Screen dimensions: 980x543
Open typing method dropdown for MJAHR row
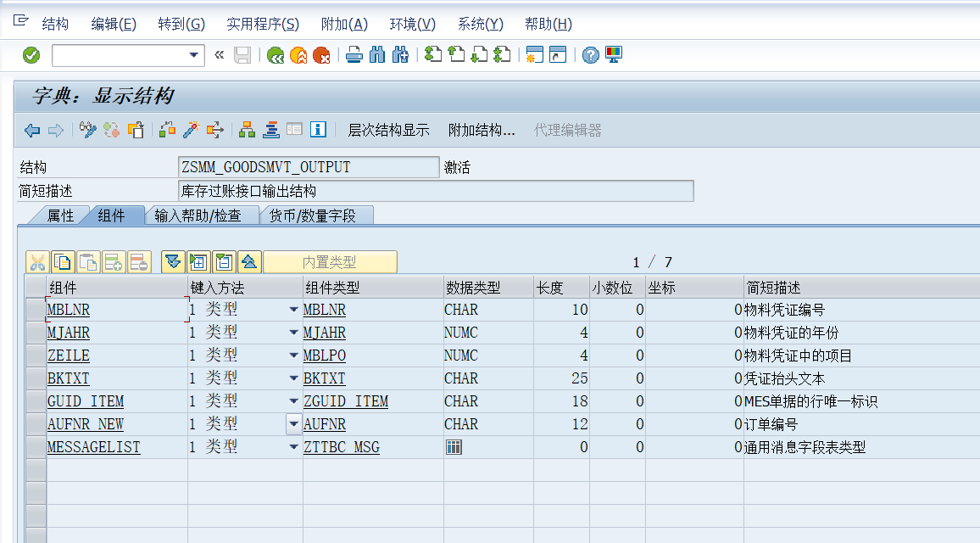click(294, 333)
